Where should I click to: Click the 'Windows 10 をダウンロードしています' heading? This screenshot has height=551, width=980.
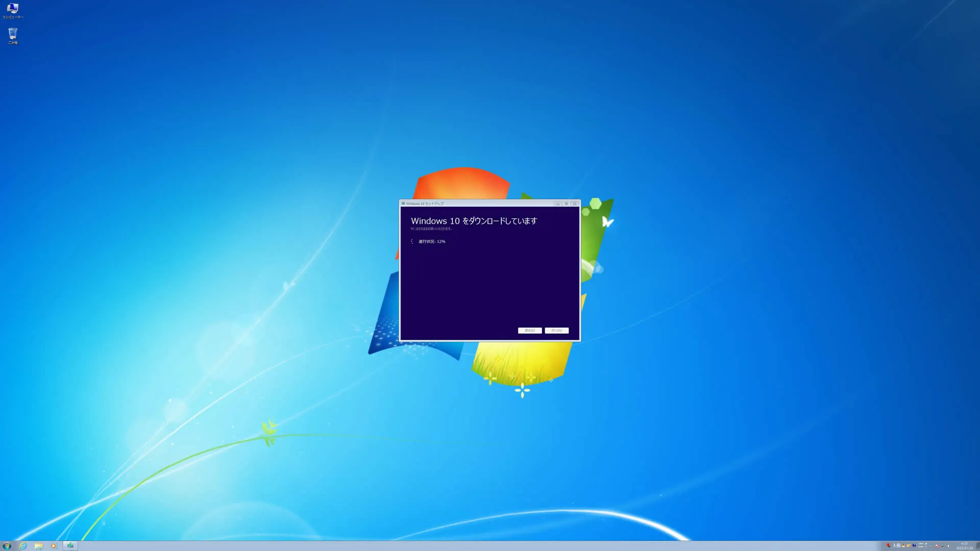tap(474, 221)
